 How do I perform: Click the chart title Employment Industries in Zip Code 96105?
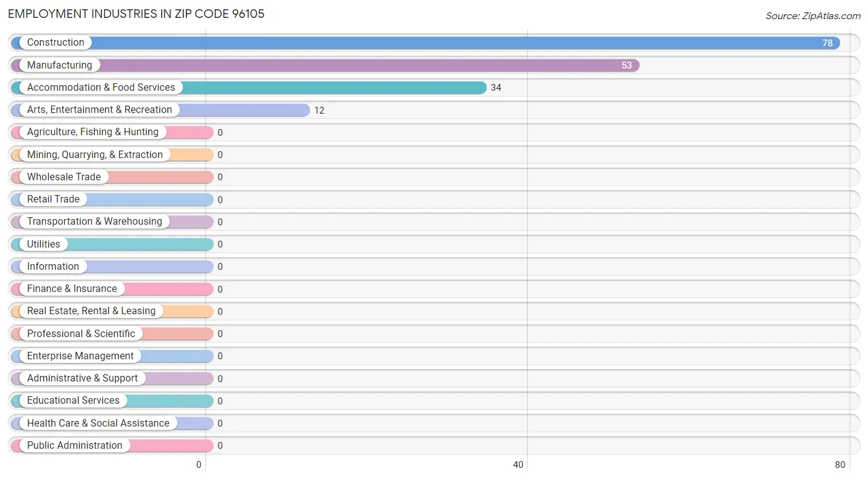136,14
